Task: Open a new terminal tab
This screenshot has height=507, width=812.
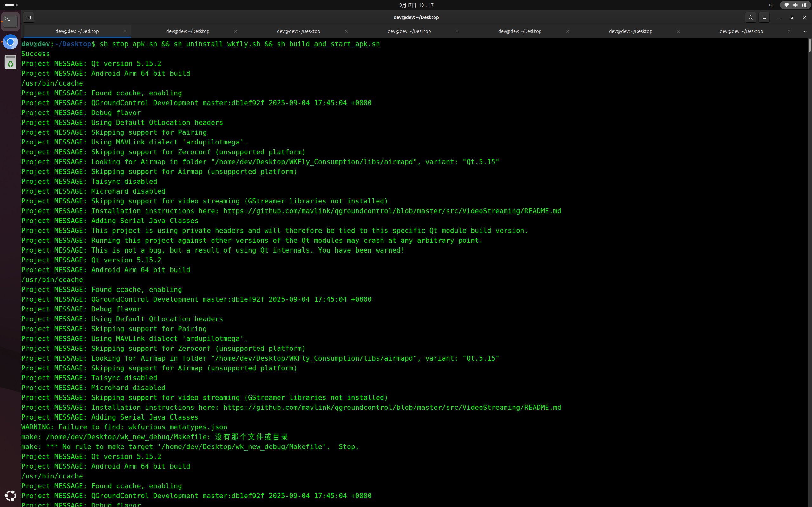Action: (x=29, y=17)
